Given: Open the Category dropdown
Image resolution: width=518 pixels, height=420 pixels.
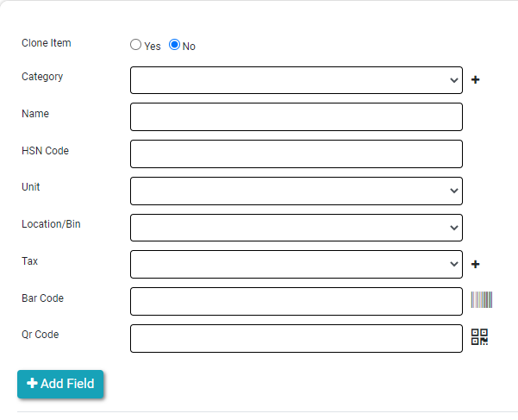Looking at the screenshot, I should (x=296, y=80).
